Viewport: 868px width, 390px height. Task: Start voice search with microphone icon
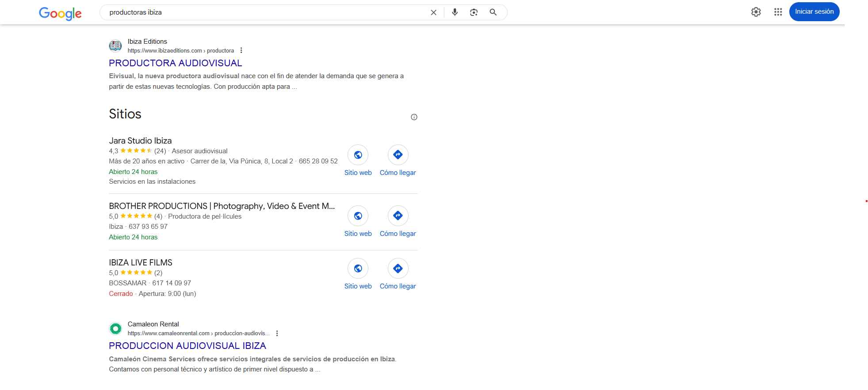pyautogui.click(x=455, y=12)
